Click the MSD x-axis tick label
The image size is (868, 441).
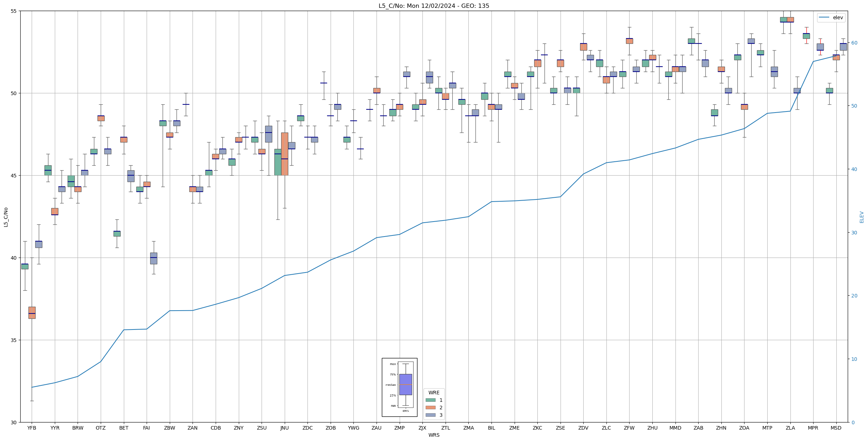836,428
